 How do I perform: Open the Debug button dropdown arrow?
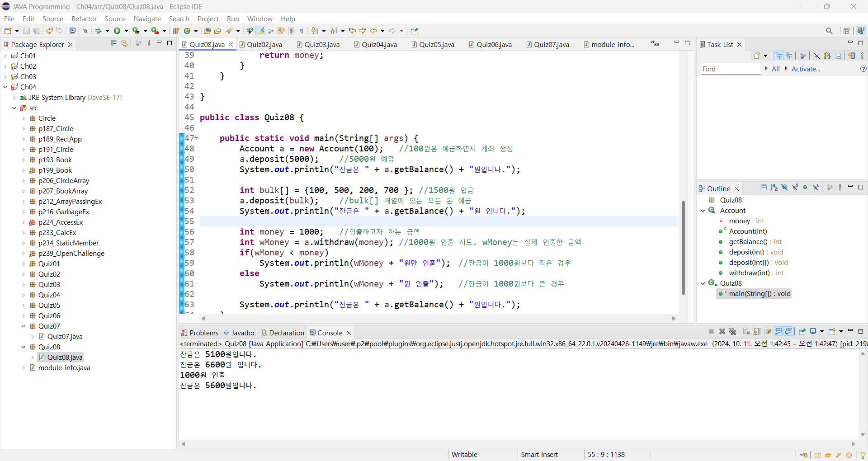(x=107, y=31)
